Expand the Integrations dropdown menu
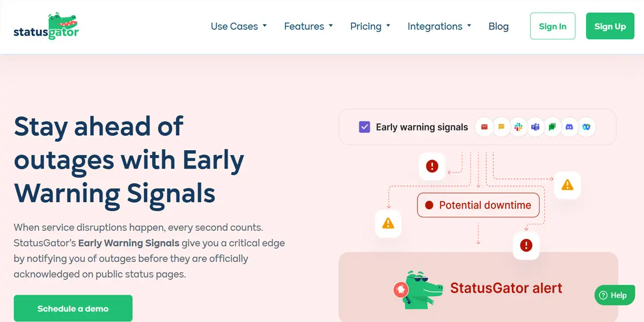The image size is (644, 322). tap(440, 26)
